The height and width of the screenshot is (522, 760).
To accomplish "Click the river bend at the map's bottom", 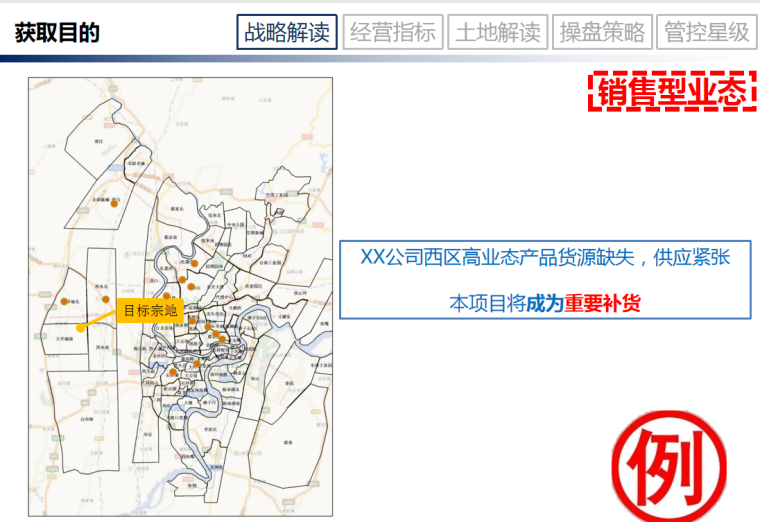I will (197, 470).
